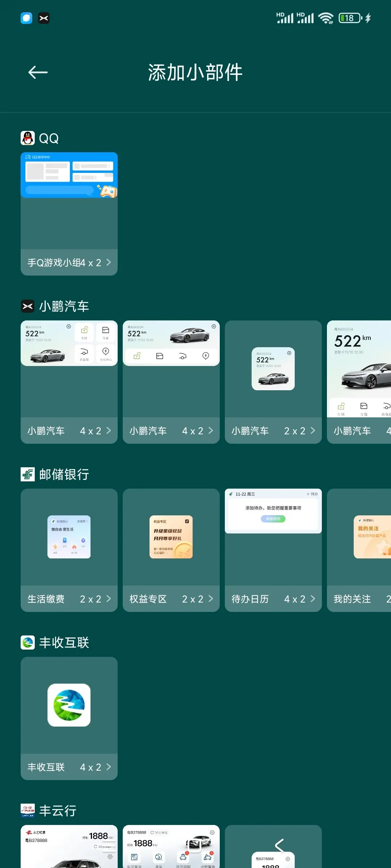Tap the 添加小部件 page title
391x868 pixels.
tap(195, 72)
